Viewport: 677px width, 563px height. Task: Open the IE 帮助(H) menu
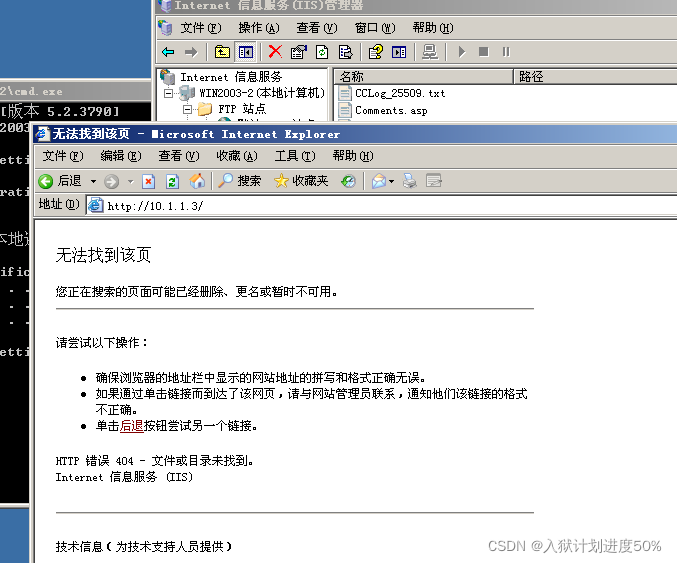coord(353,156)
